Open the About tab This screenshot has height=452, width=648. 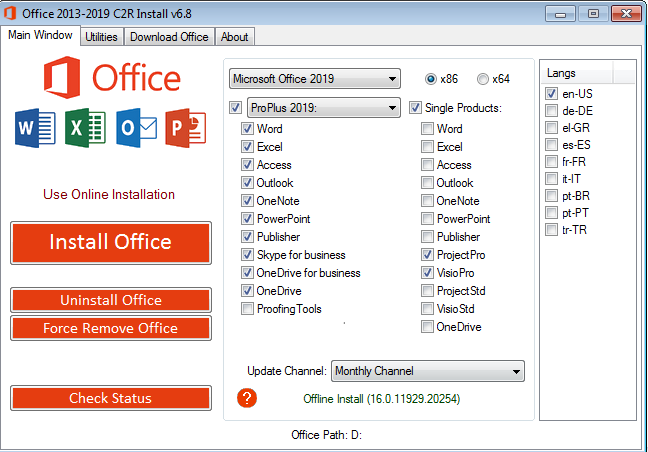[x=234, y=37]
